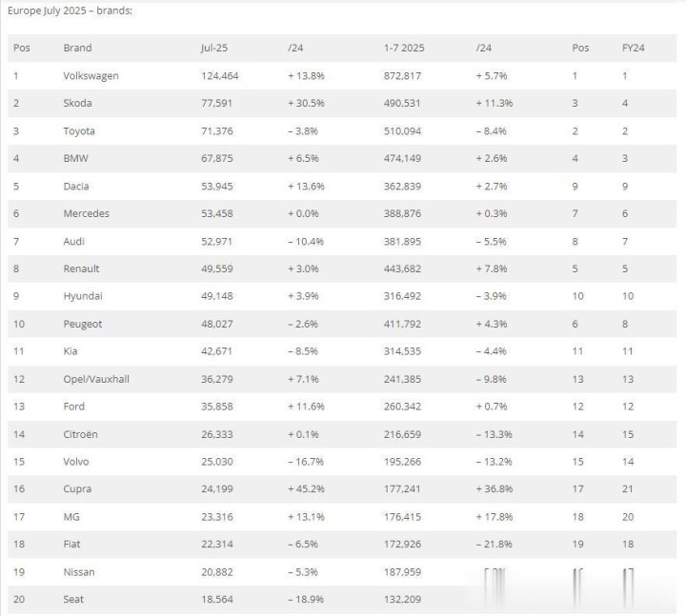Click Renault's year-to-date figure 443,682

pos(402,268)
